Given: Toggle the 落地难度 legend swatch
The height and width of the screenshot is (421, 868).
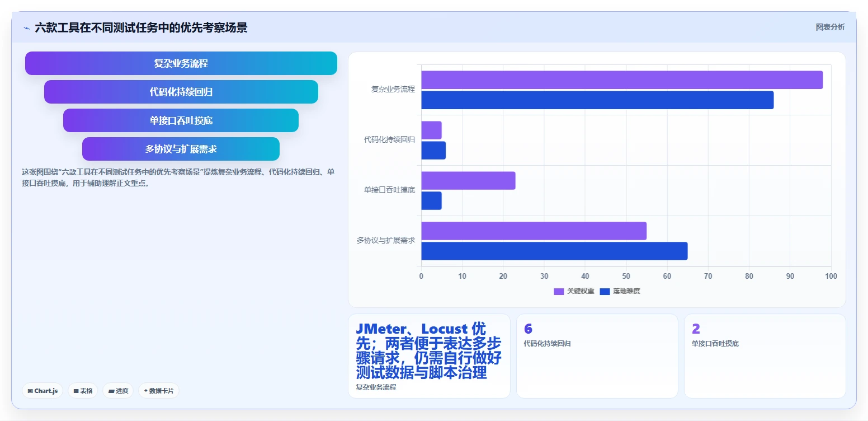Looking at the screenshot, I should [x=605, y=292].
